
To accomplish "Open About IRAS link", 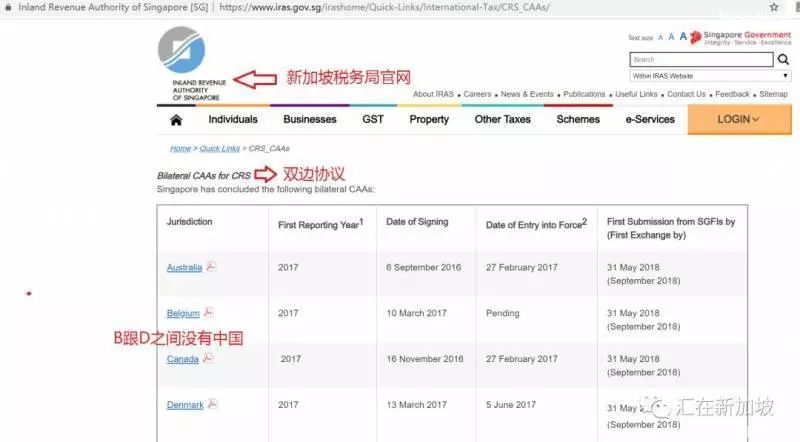I will point(433,94).
